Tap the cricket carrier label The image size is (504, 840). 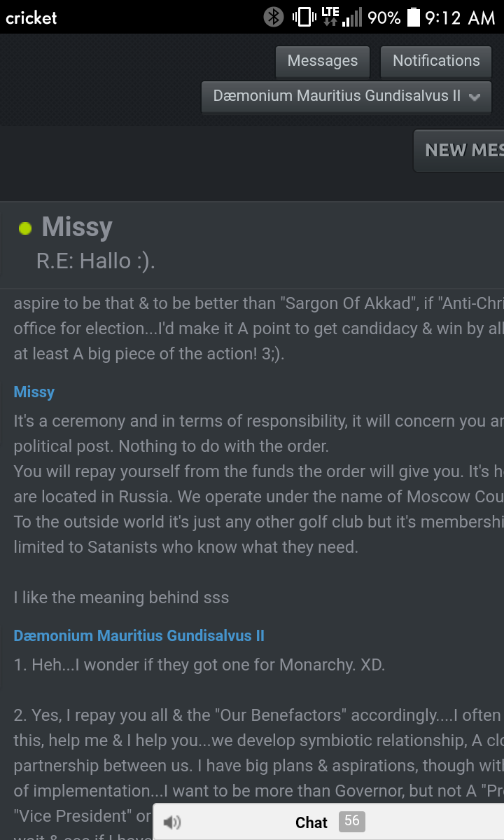(31, 18)
